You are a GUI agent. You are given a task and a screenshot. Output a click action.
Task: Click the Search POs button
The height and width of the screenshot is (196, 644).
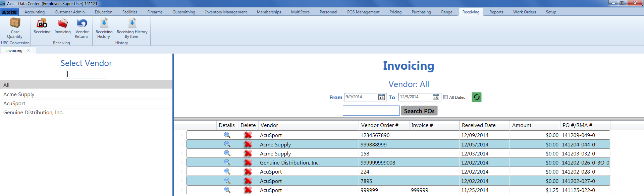pyautogui.click(x=419, y=111)
